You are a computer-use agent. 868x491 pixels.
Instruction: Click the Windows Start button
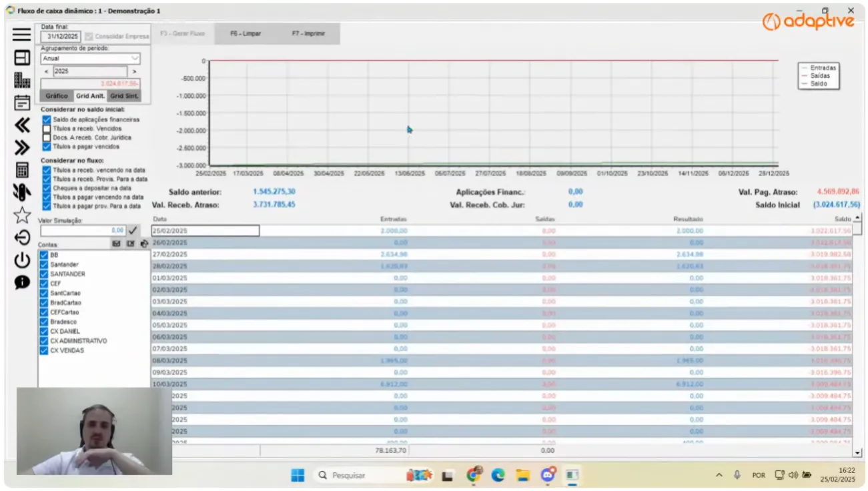pyautogui.click(x=298, y=475)
